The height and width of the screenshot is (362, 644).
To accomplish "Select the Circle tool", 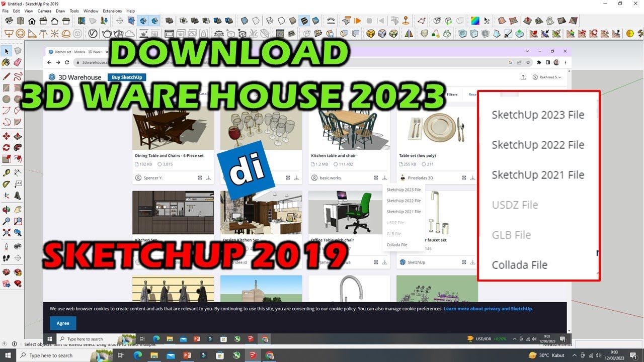I will (x=7, y=99).
